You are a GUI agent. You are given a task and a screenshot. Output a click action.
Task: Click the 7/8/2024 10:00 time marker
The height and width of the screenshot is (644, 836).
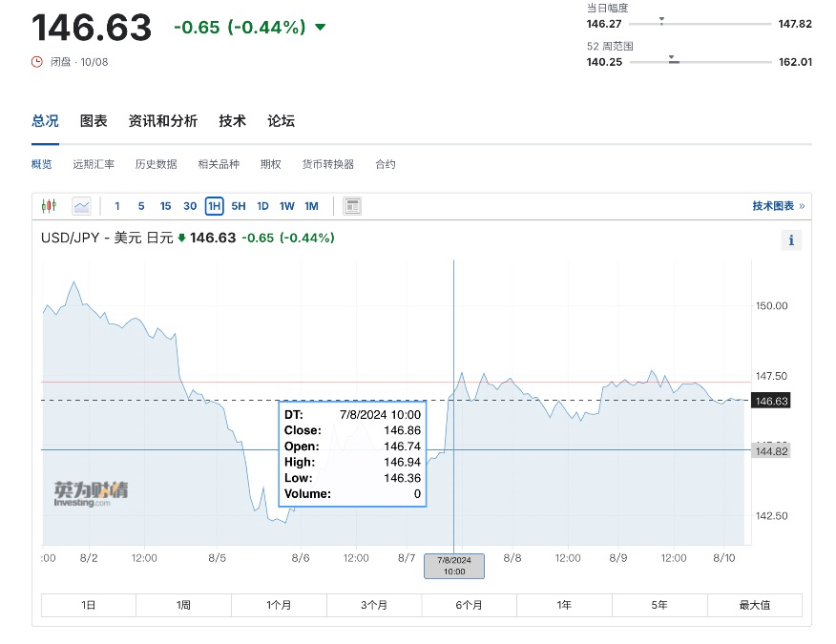click(x=454, y=566)
